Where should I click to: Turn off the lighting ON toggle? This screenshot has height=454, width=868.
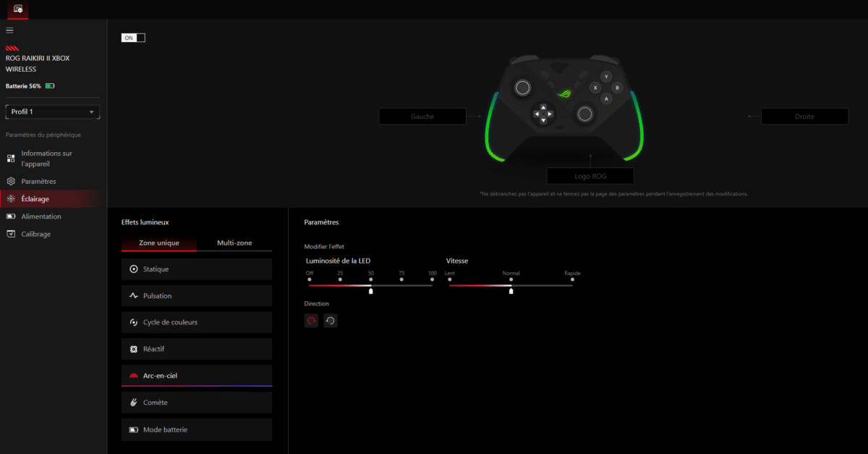click(133, 36)
